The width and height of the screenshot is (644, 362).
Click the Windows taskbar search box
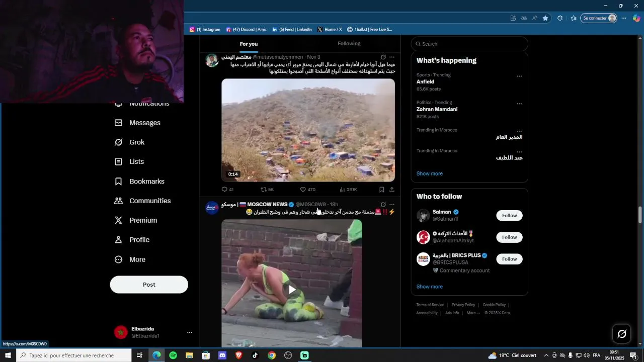73,355
